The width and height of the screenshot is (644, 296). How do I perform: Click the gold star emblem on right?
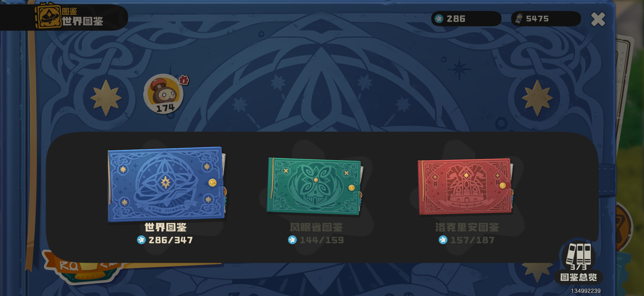point(537,98)
